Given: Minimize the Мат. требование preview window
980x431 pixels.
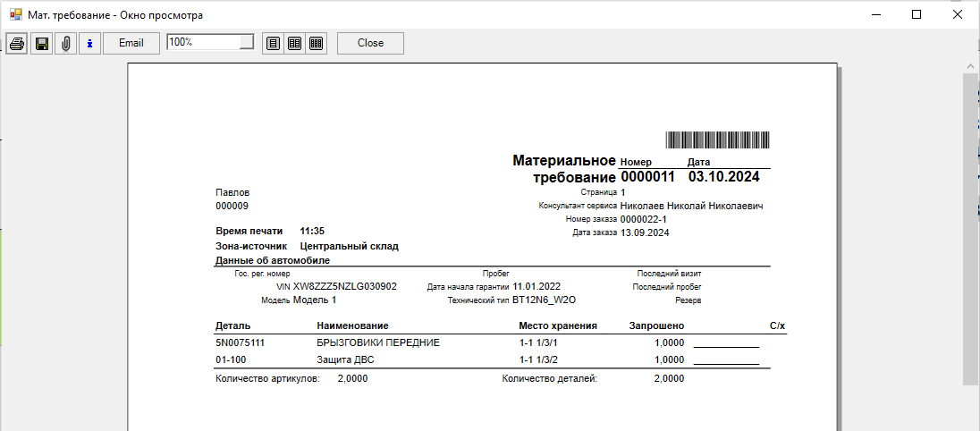Looking at the screenshot, I should [x=875, y=14].
